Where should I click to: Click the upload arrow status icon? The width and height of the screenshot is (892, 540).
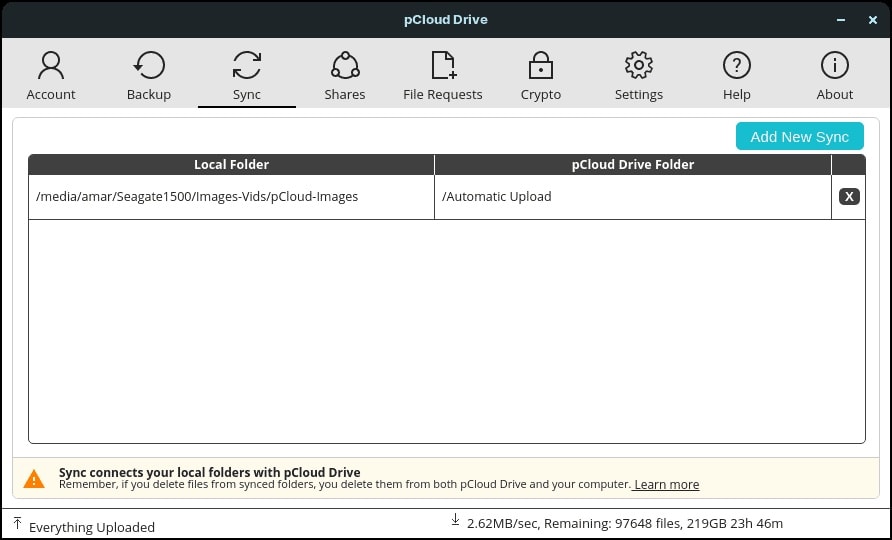[18, 523]
